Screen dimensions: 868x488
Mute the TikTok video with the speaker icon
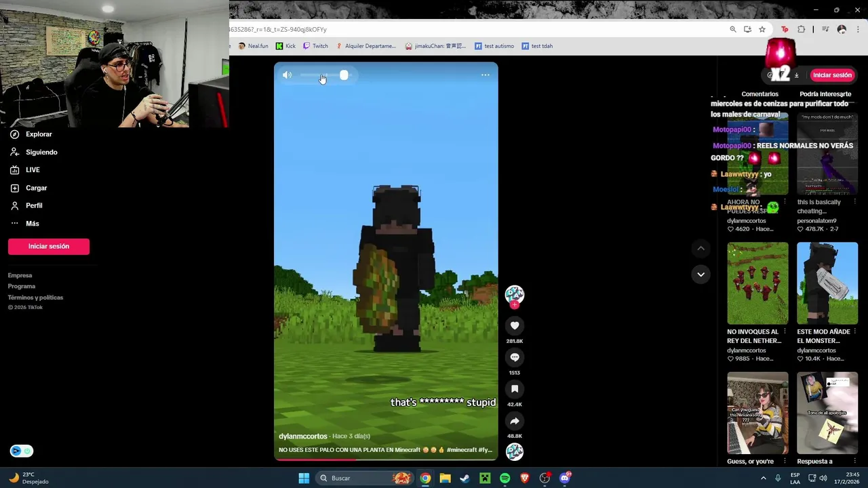pyautogui.click(x=287, y=75)
